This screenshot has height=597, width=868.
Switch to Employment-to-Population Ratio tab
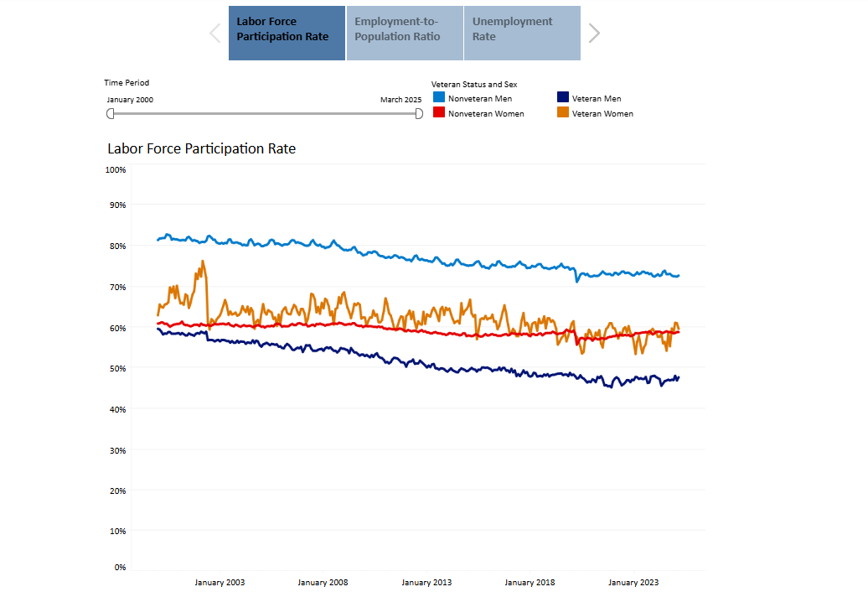tap(405, 33)
